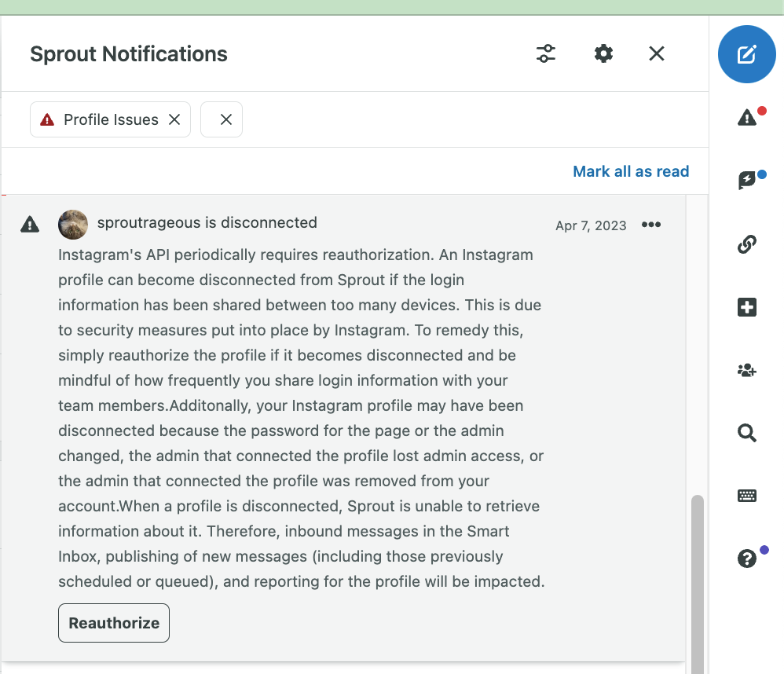Click the notifications list scrollbar
Viewport: 784px width, 674px height.
click(x=698, y=584)
